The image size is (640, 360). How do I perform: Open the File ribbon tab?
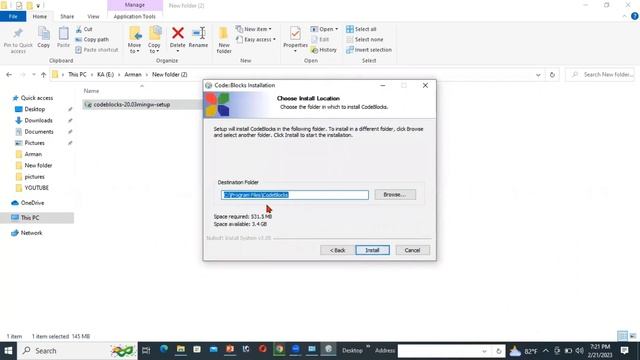pos(13,16)
